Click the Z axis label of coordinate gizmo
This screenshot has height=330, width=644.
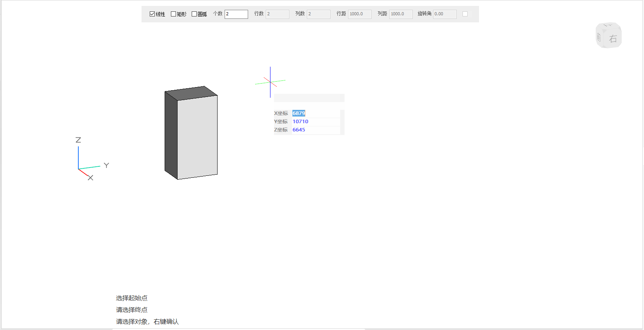[78, 140]
